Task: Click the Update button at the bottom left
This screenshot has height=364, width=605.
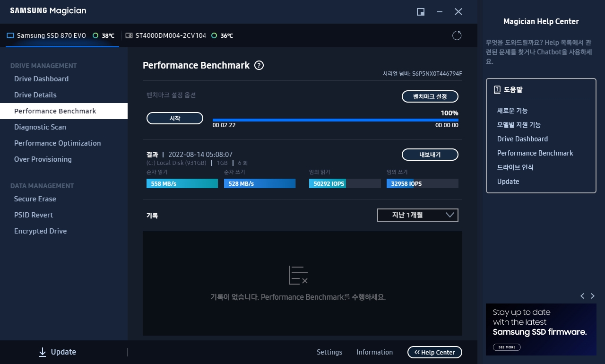Action: click(x=57, y=352)
